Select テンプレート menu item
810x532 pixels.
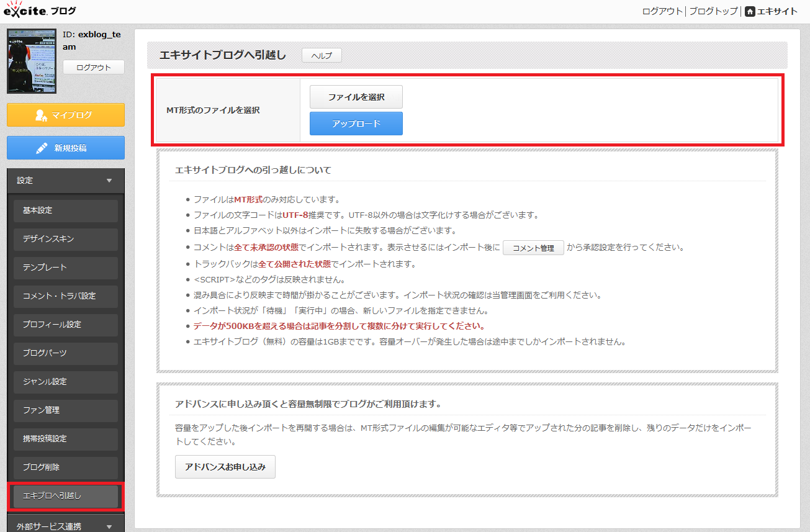(x=66, y=268)
